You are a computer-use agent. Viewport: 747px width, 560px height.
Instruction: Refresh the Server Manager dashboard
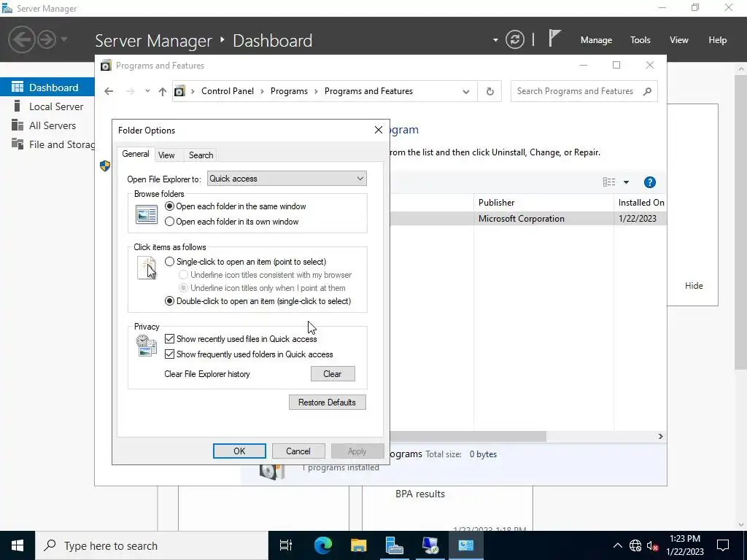[514, 39]
